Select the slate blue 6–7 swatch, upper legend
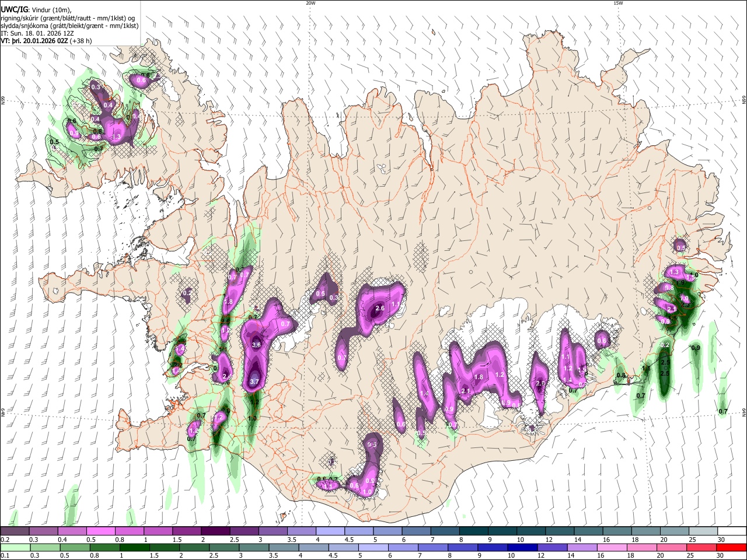This screenshot has width=747, height=560. pos(417,531)
